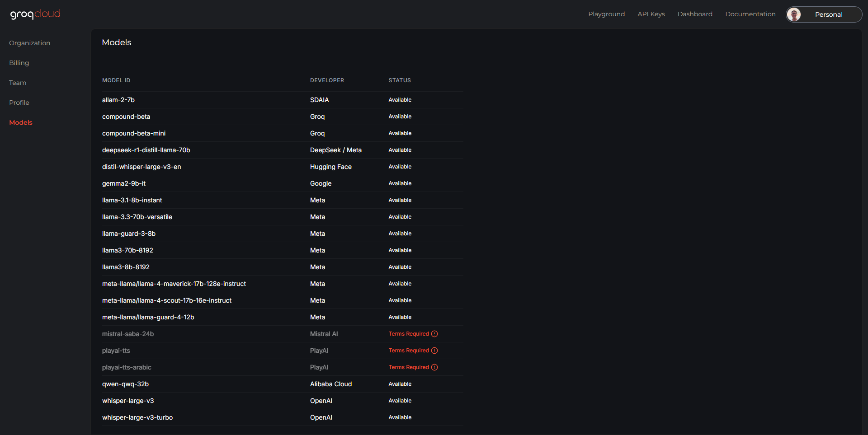Click the DeepSeek / Meta developer cell

[x=336, y=150]
